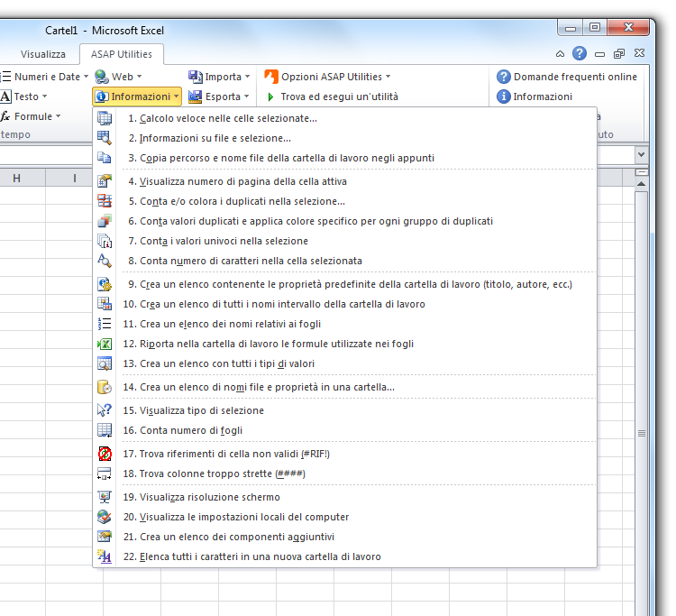Select the ASAP Utilities tab
Viewport: 676px width, 616px height.
click(122, 54)
